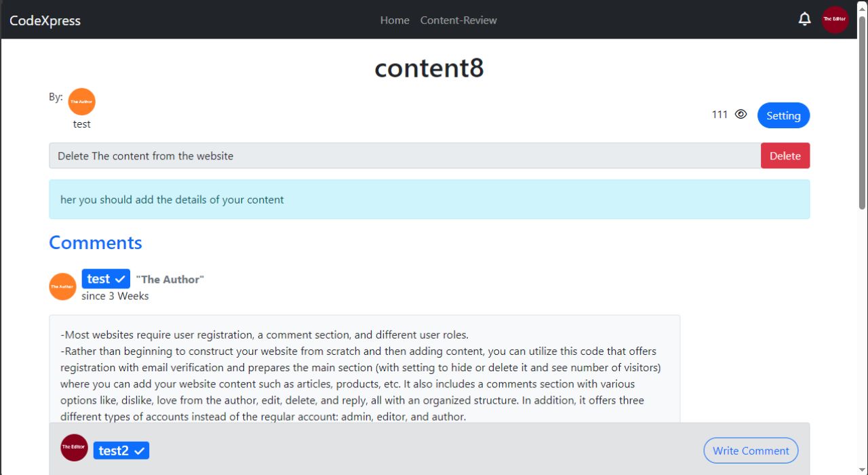The image size is (868, 475).
Task: Click the orange avatar in the Comments section
Action: 62,286
